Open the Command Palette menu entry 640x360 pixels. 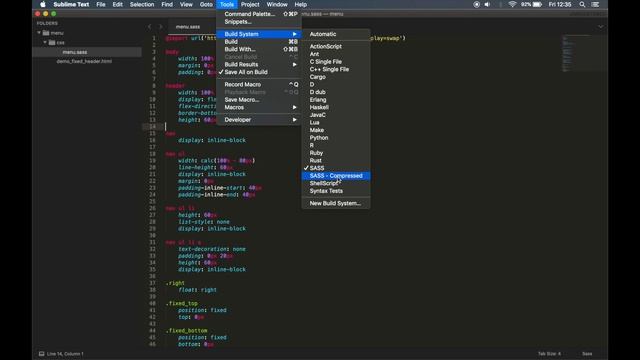[x=259, y=14]
